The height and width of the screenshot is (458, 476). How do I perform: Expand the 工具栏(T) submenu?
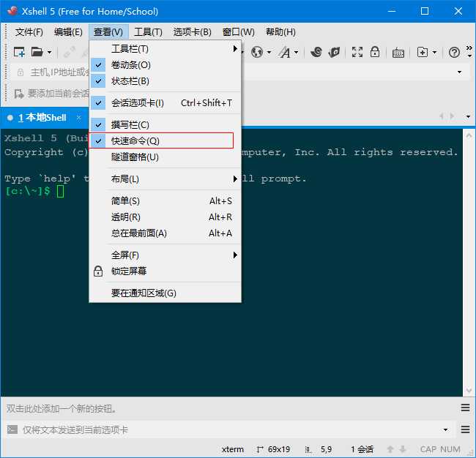166,49
